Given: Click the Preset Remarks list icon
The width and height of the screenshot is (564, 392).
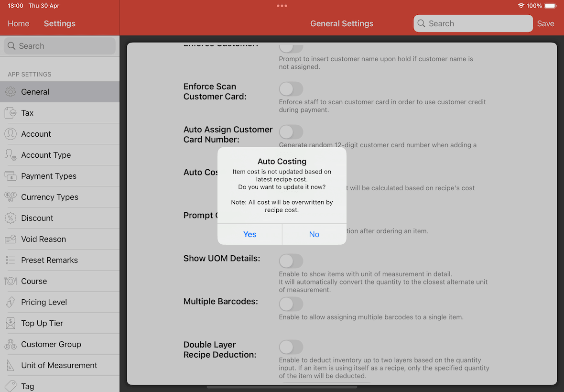Looking at the screenshot, I should click(x=11, y=260).
